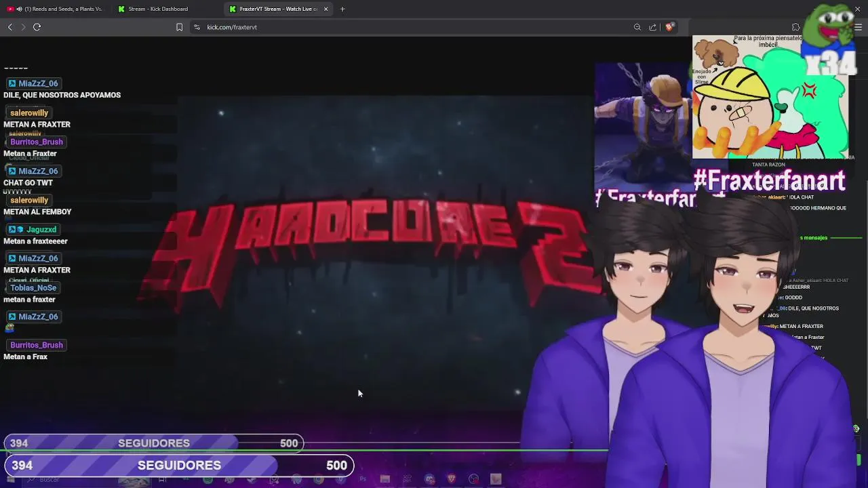Click the message DILE, QUE NOSOTROS APOYAMOS
This screenshot has width=868, height=488.
point(62,95)
